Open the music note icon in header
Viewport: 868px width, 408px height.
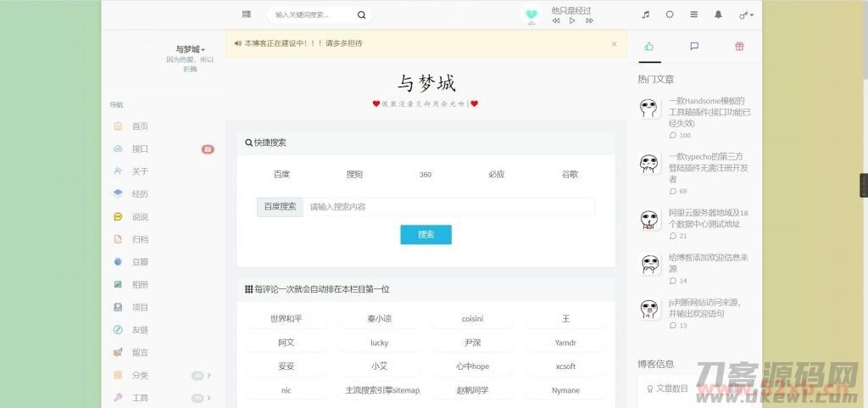point(645,15)
